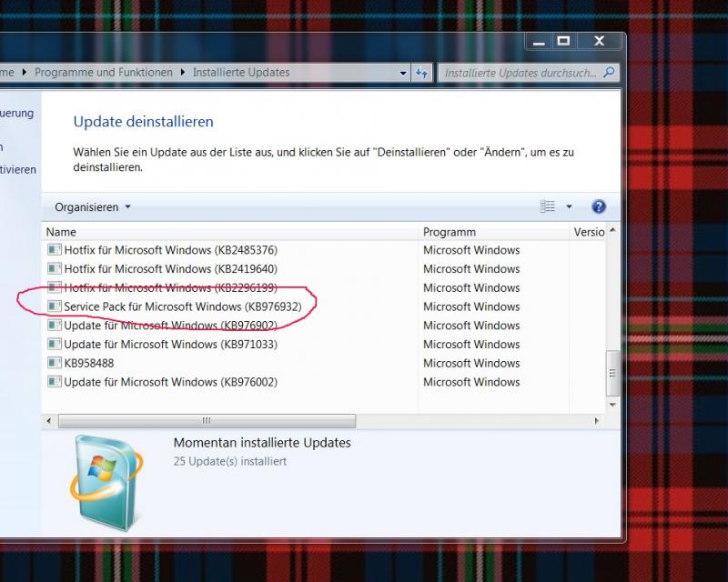Click the refresh icon beside address bar
Viewport: 728px width, 582px height.
point(421,73)
